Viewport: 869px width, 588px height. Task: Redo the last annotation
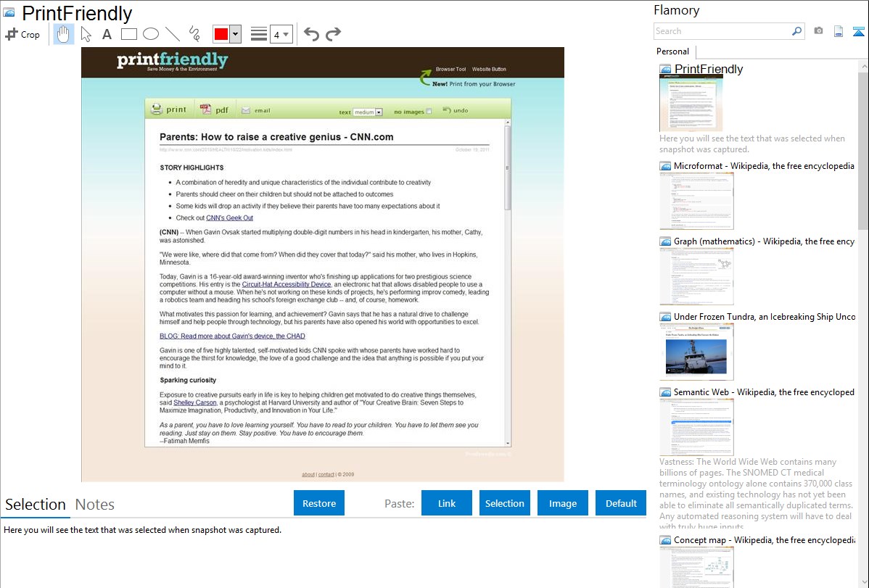click(x=333, y=34)
